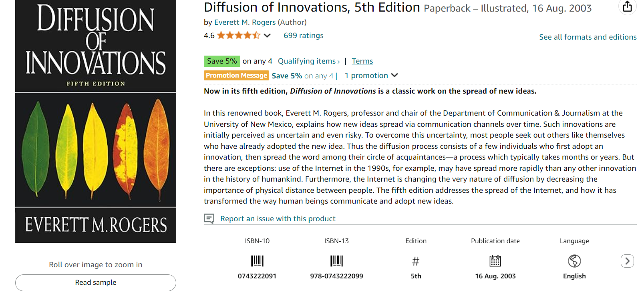
Task: Click the star rating icons
Action: pyautogui.click(x=238, y=36)
